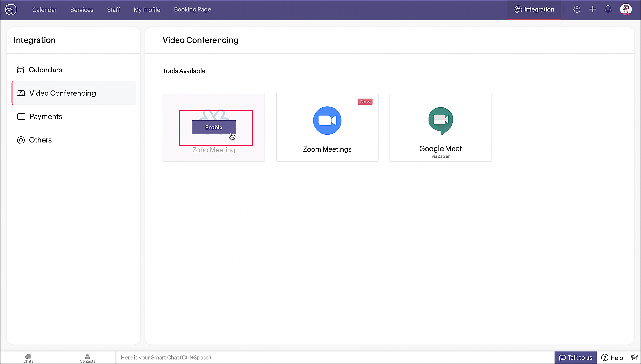Click the Talk to us button
This screenshot has width=641, height=364.
(576, 358)
